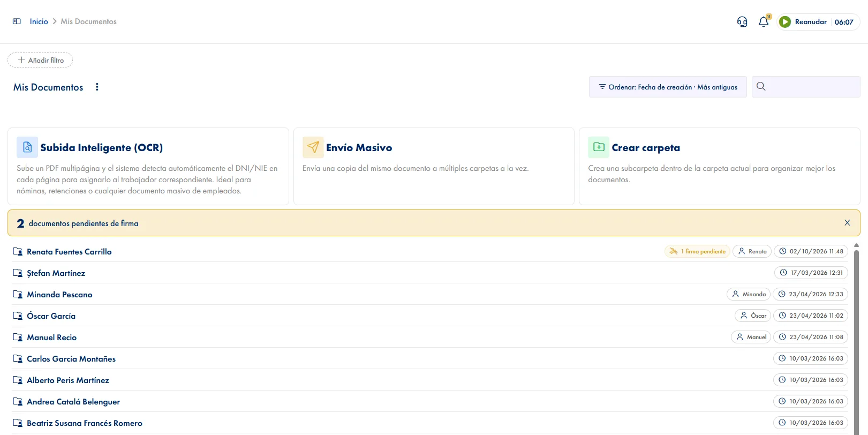Click the Subida Inteligente OCR document icon
The image size is (868, 435).
pyautogui.click(x=27, y=147)
